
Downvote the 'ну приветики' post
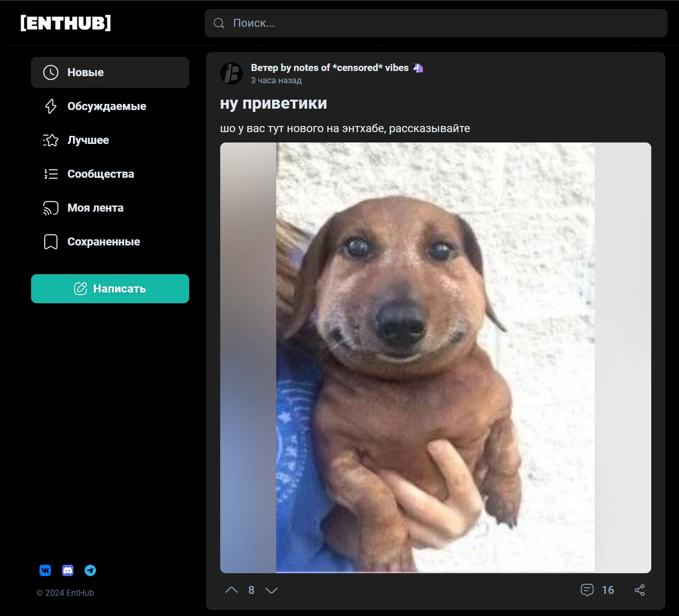272,590
